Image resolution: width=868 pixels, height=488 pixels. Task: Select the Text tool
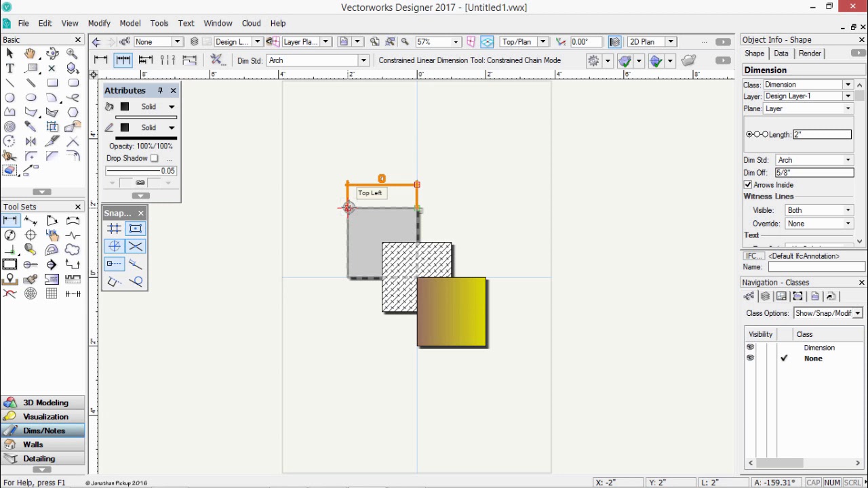(x=9, y=68)
